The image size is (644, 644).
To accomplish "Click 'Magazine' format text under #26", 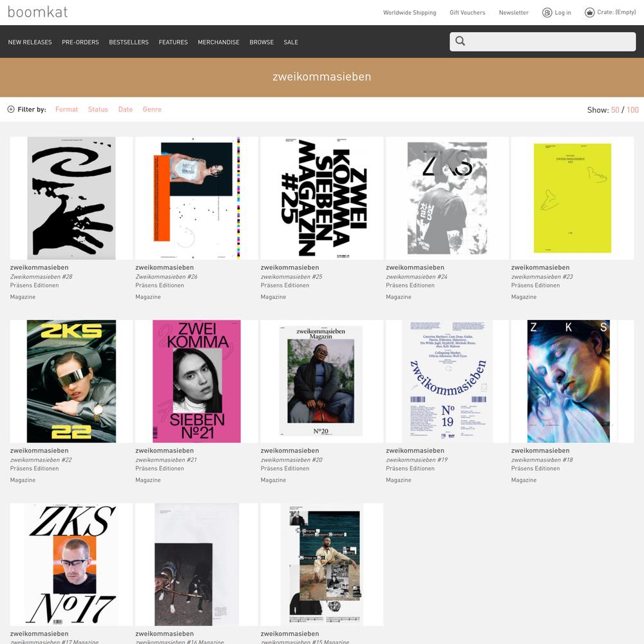I will coord(148,297).
